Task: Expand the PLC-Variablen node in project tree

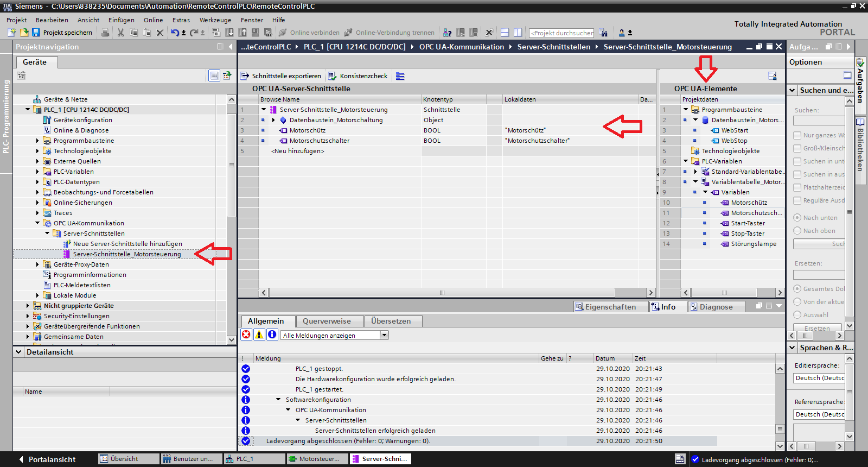Action: (37, 172)
